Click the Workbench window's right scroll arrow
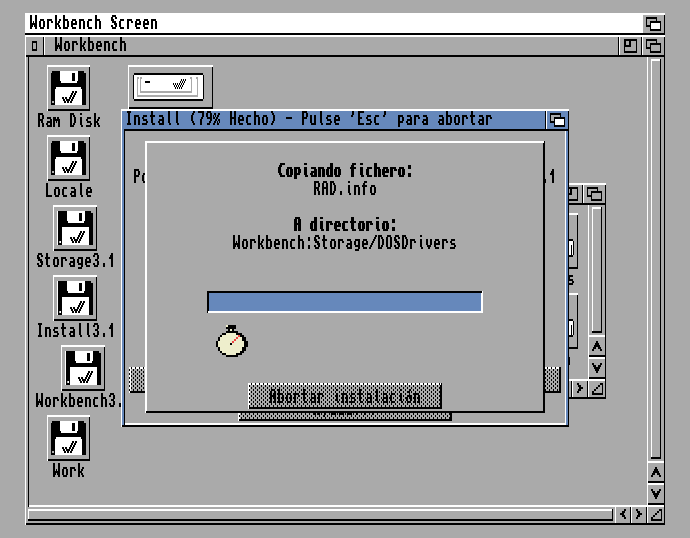The width and height of the screenshot is (690, 538). point(639,515)
